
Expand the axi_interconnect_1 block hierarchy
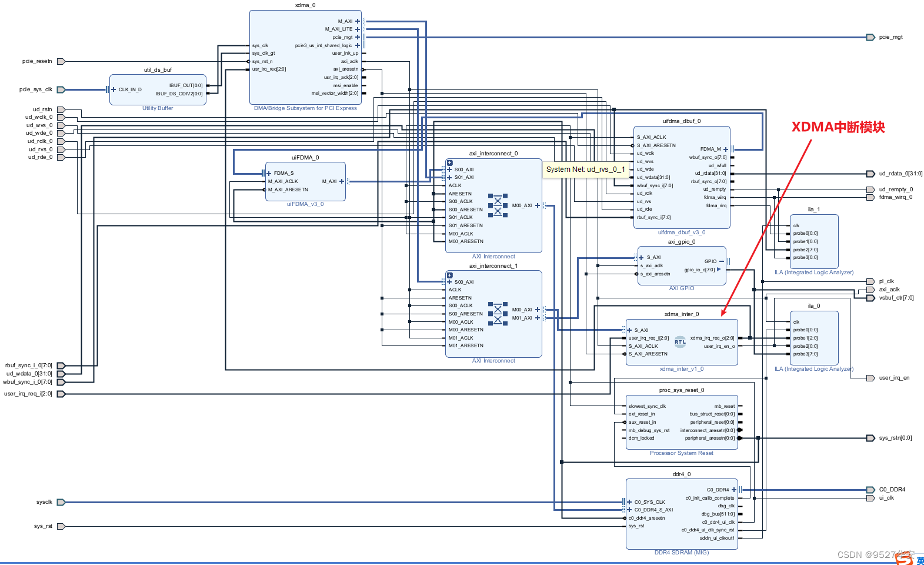450,275
